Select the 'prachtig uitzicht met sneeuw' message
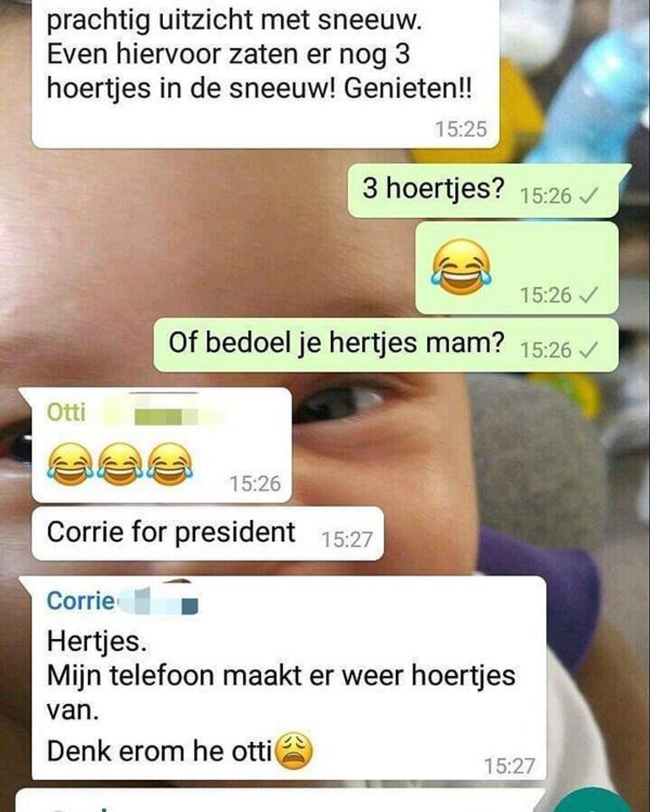 265,74
